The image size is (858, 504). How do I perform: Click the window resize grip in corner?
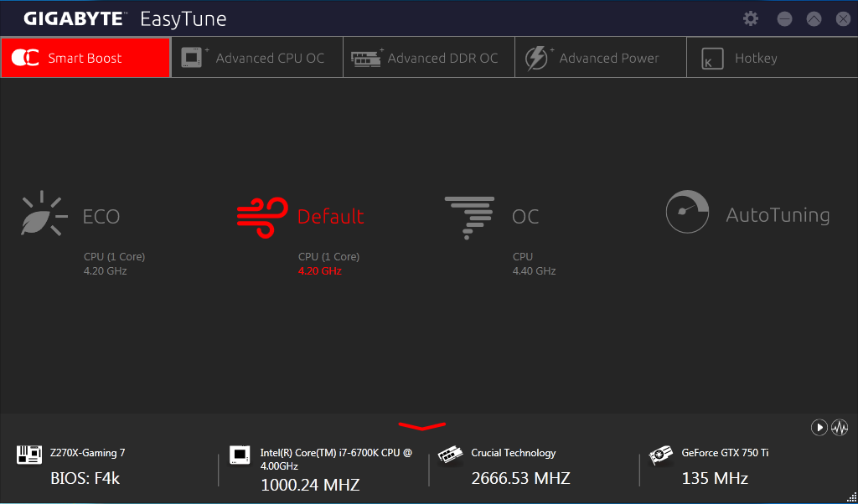(x=851, y=497)
